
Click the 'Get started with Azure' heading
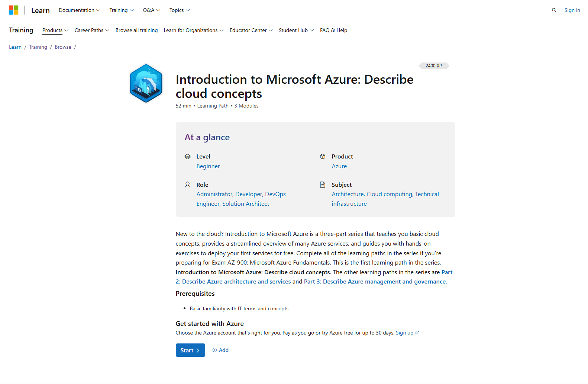[x=210, y=324]
